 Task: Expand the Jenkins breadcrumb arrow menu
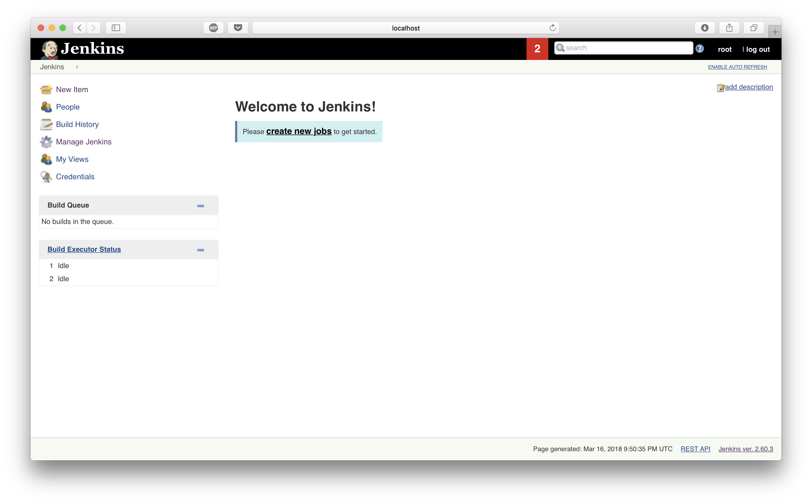click(77, 67)
